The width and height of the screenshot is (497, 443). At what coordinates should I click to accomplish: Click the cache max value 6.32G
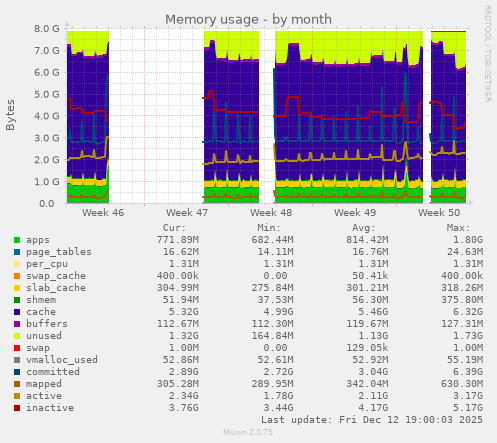click(x=468, y=312)
